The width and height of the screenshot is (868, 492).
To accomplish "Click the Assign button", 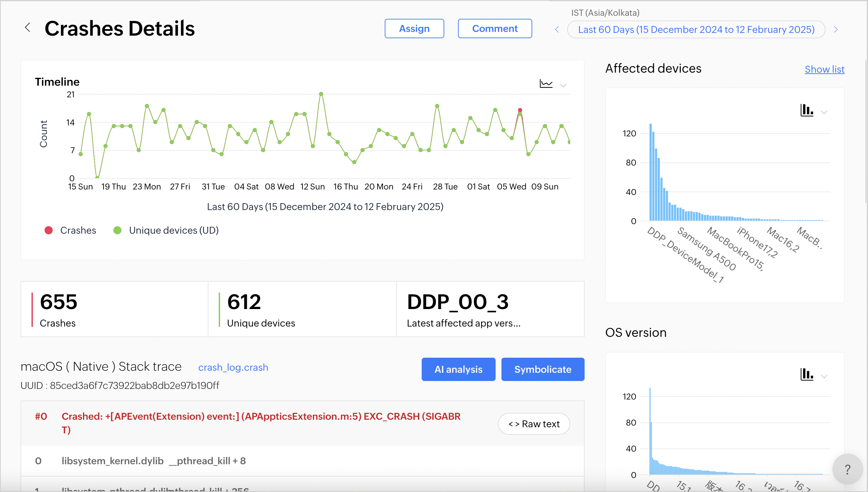I will (414, 28).
